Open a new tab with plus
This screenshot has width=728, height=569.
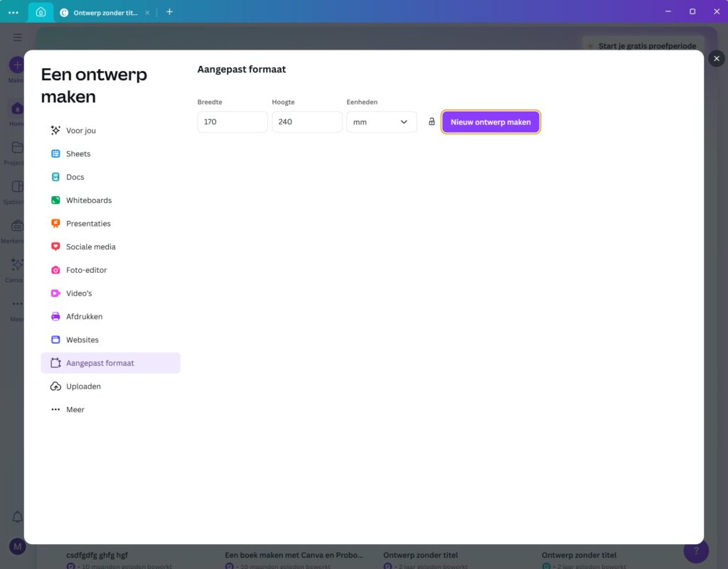[169, 12]
